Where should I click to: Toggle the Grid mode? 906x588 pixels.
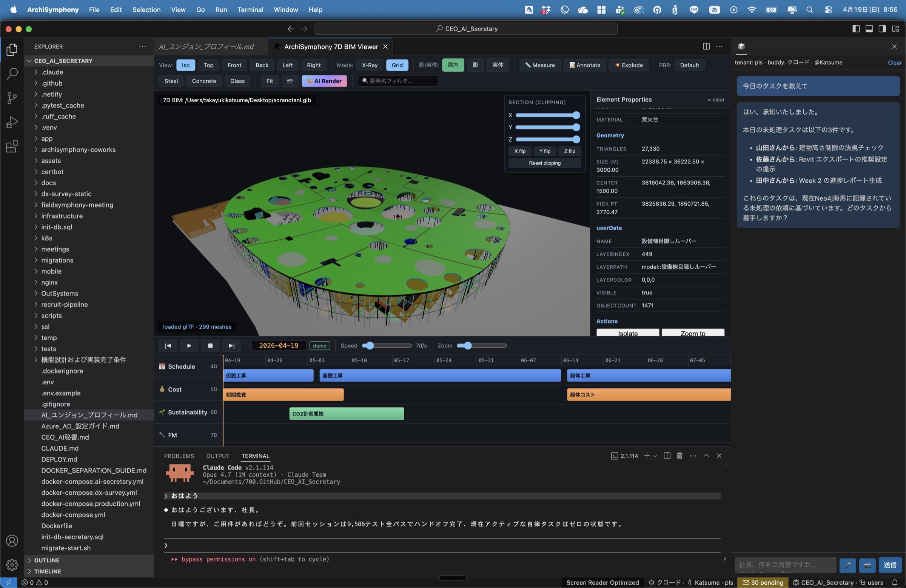coord(397,65)
